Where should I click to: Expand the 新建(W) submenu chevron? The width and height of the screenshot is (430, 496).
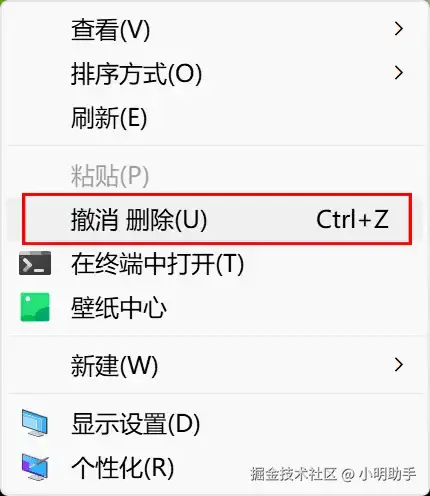click(x=399, y=365)
